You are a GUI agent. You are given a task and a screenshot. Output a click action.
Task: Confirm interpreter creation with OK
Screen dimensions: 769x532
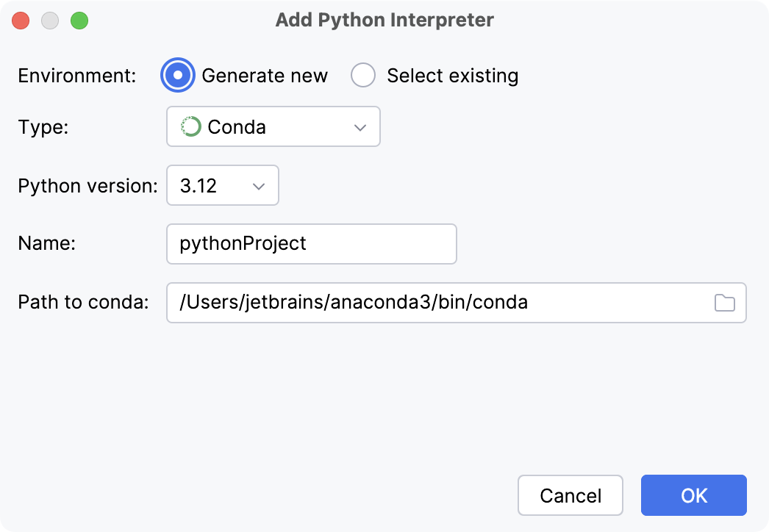[693, 495]
